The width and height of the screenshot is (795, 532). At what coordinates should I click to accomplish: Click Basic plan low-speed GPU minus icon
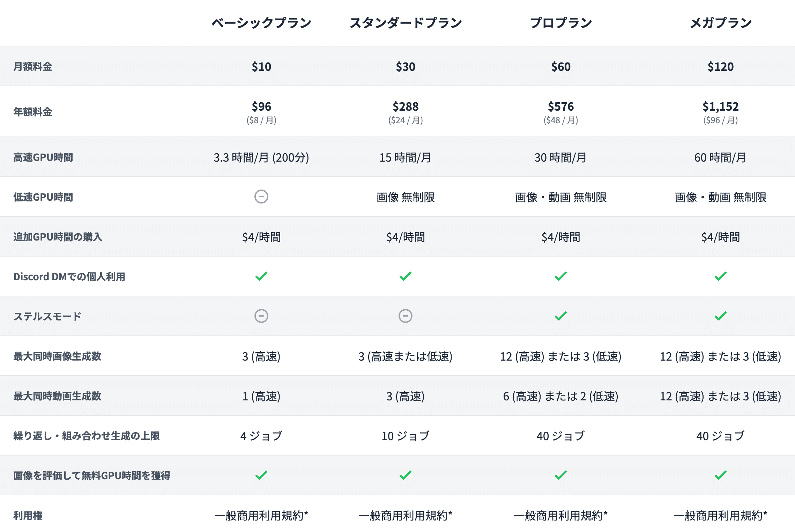point(261,197)
